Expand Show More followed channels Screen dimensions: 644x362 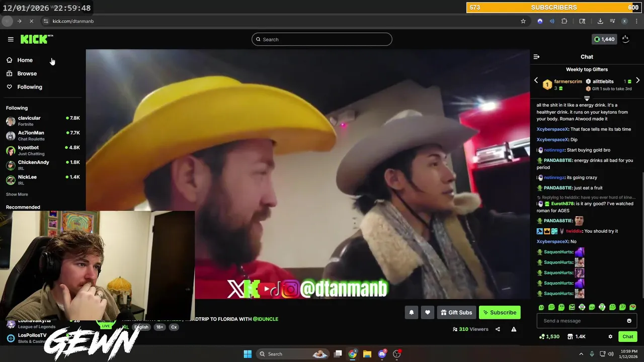[x=17, y=194]
